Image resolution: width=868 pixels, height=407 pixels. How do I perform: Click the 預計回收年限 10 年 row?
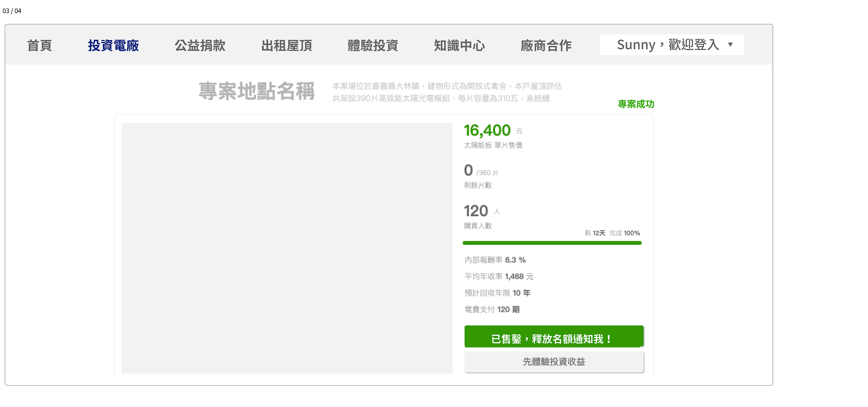pyautogui.click(x=497, y=293)
